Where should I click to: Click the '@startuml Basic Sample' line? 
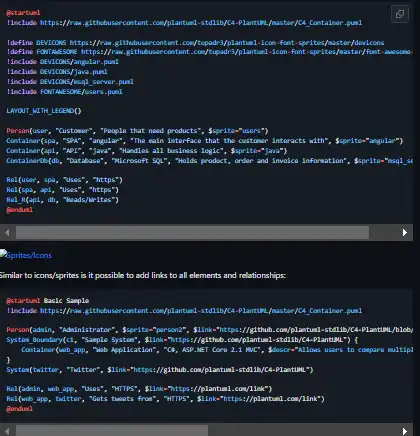click(x=48, y=301)
